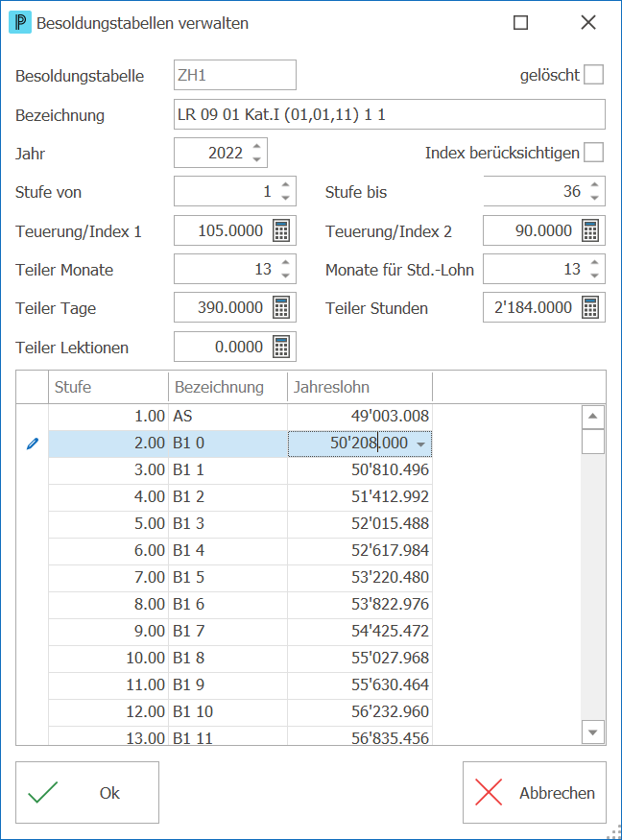The height and width of the screenshot is (840, 622).
Task: Open calculator for Teiler Tage
Action: [281, 308]
